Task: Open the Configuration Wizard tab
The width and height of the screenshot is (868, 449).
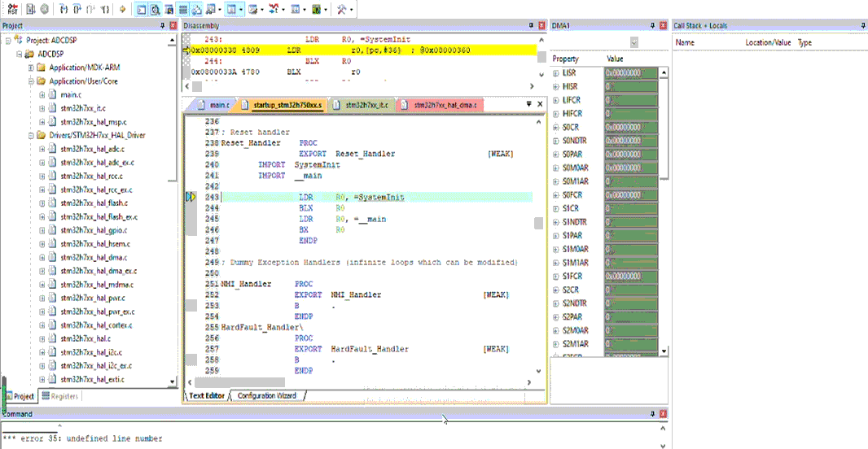Action: click(x=267, y=396)
